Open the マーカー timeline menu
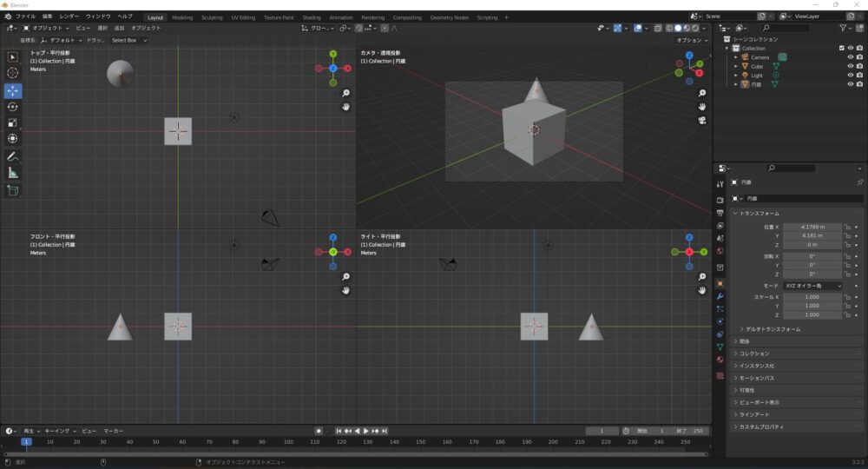The height and width of the screenshot is (469, 868). point(114,431)
